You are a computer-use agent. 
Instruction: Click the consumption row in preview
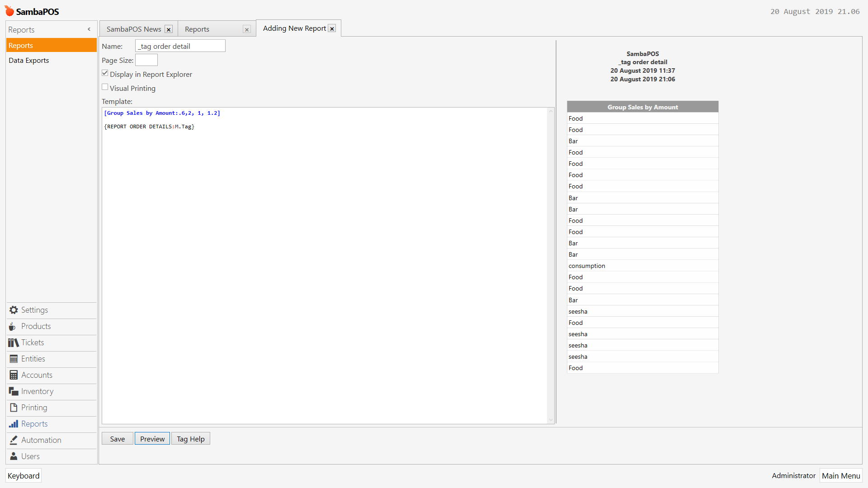click(x=642, y=266)
